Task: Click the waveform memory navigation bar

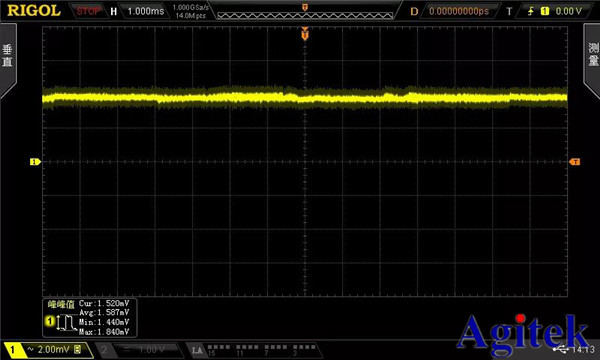Action: (x=305, y=15)
